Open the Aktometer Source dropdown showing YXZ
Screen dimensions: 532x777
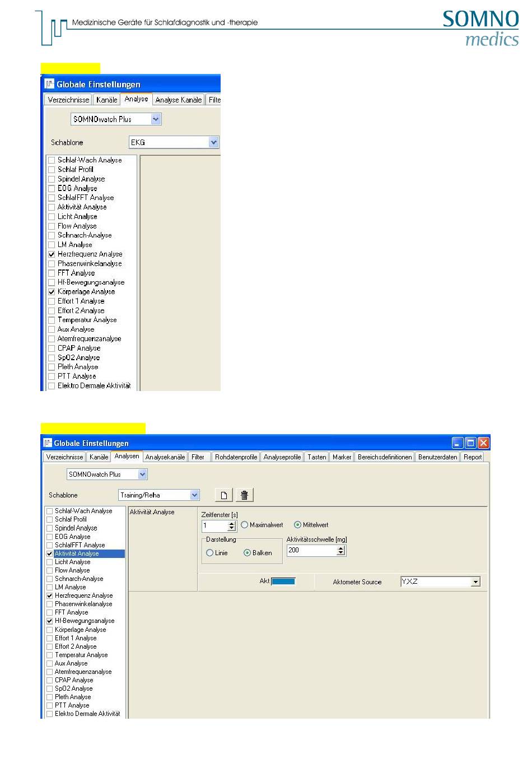point(476,582)
